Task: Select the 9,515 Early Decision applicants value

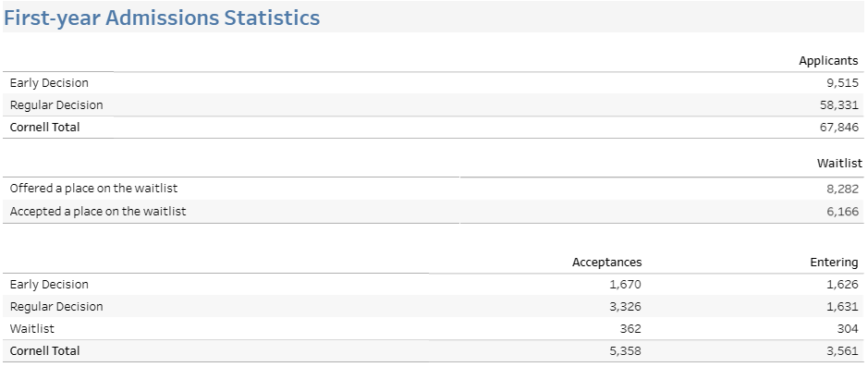Action: click(x=842, y=83)
